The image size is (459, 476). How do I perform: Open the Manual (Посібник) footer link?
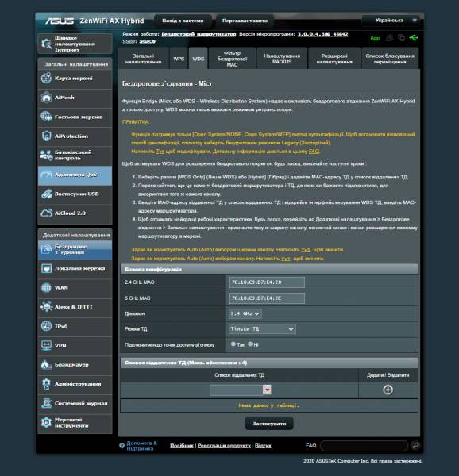(182, 446)
